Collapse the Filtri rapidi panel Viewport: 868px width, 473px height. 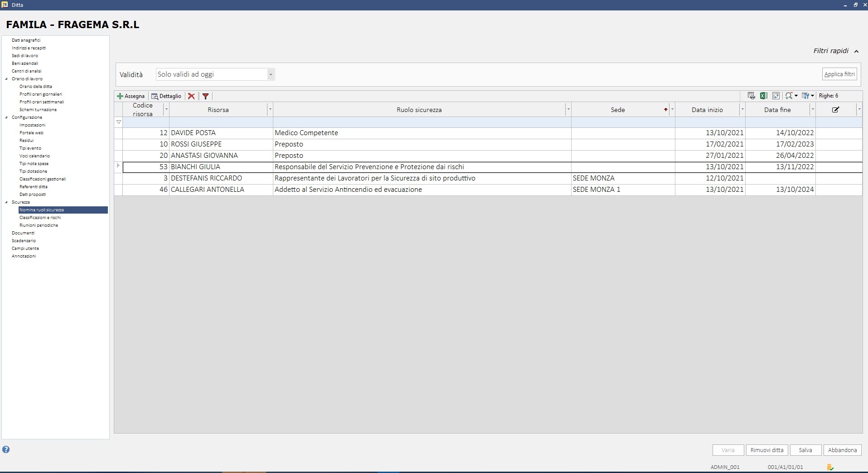pyautogui.click(x=856, y=51)
